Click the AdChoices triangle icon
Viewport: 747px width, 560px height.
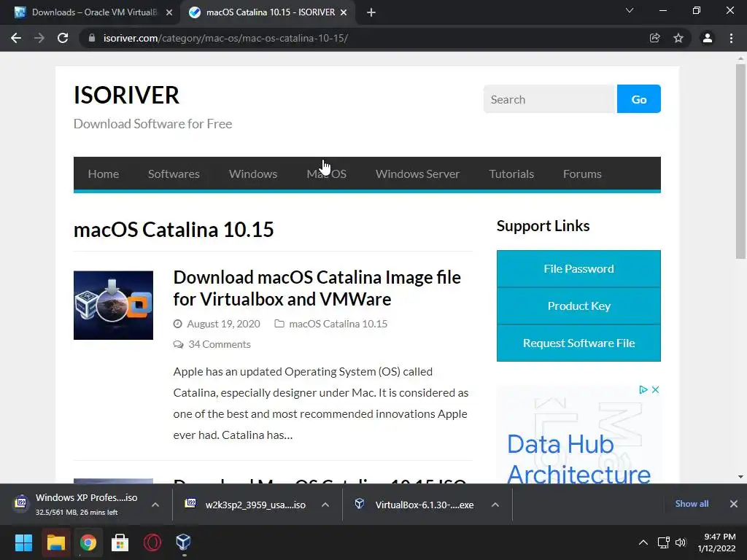click(x=643, y=389)
